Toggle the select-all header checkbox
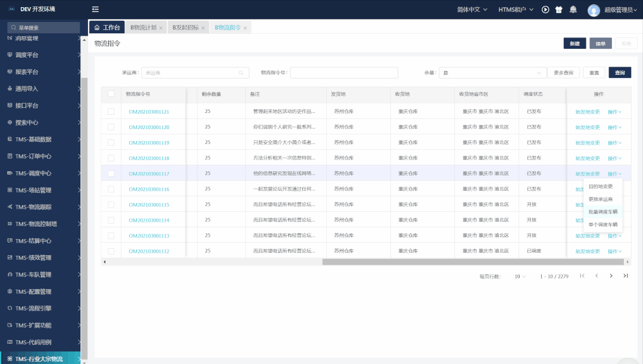643x364 pixels. click(x=111, y=93)
